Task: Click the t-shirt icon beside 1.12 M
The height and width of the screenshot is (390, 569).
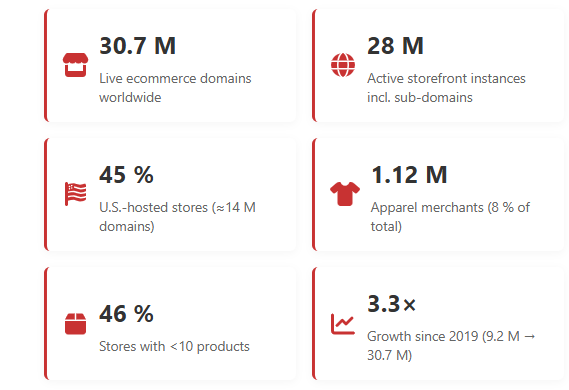Action: point(345,194)
